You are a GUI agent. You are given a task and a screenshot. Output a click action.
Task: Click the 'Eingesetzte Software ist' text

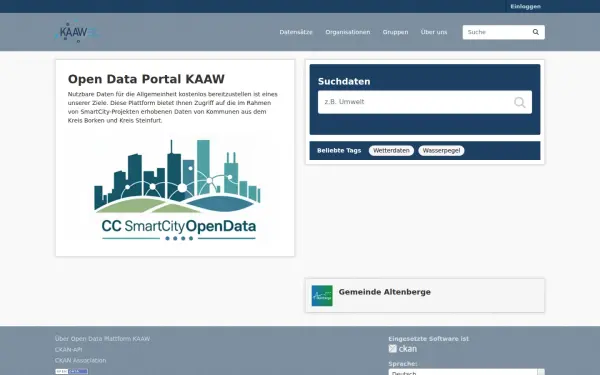coord(429,339)
